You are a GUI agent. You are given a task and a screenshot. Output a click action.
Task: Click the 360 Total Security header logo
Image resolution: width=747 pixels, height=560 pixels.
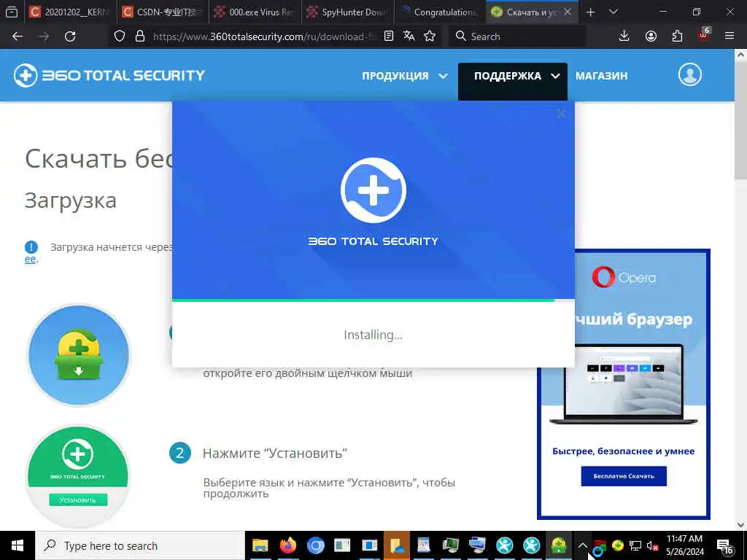pyautogui.click(x=109, y=75)
